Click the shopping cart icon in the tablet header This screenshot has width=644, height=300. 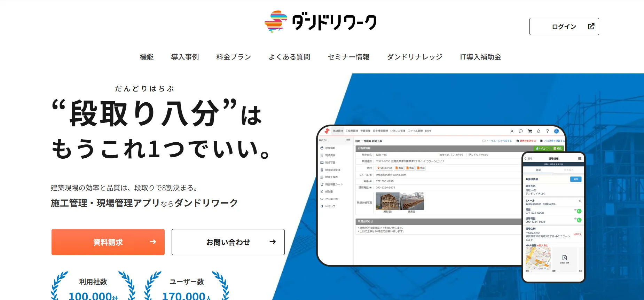pos(530,131)
